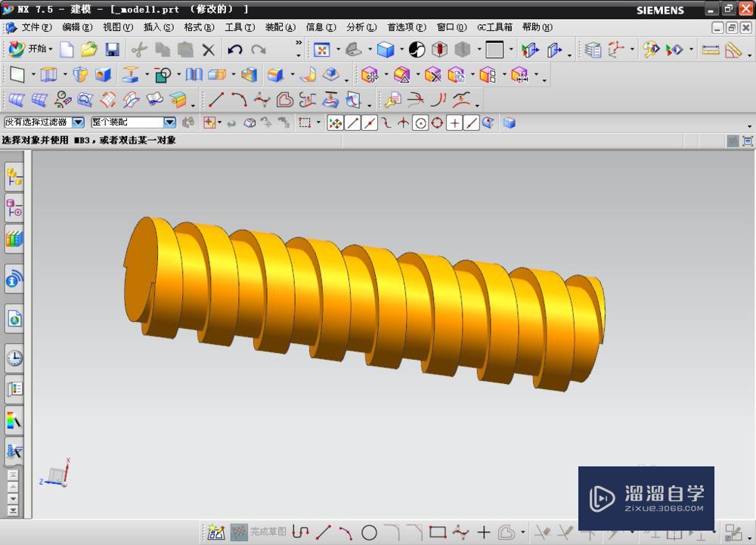Click the Line curve tool icon
Screen dimensions: 756x545
point(215,100)
